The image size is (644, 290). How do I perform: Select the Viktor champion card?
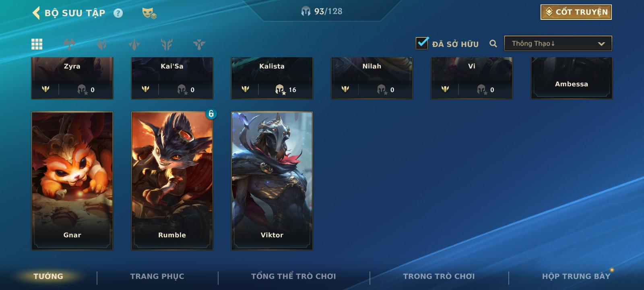pos(272,181)
